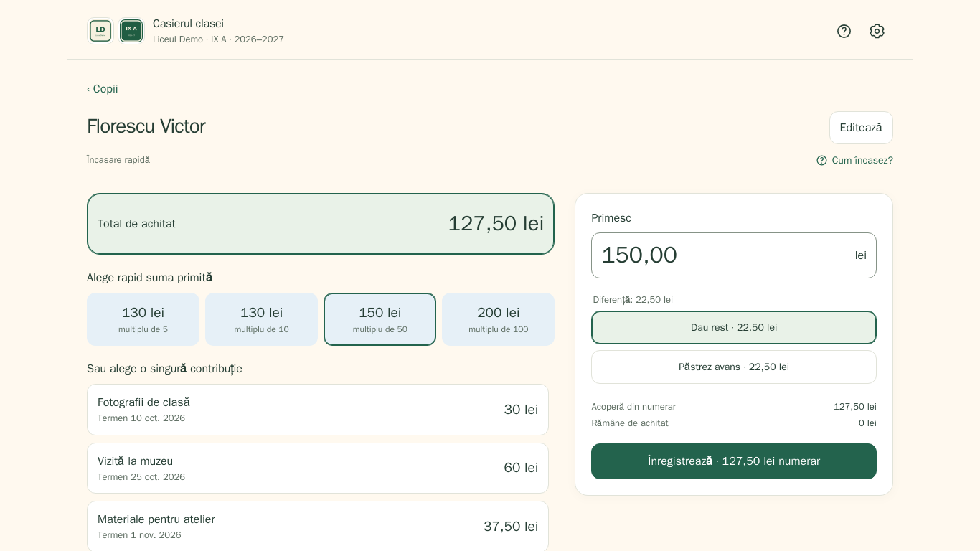Click the Rămâne de achitat label
The height and width of the screenshot is (551, 980).
(630, 423)
